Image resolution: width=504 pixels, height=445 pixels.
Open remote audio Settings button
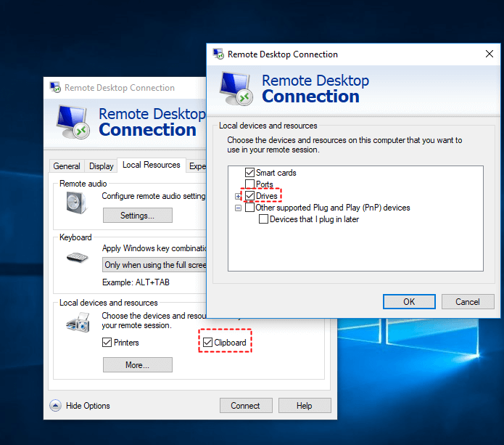(138, 216)
